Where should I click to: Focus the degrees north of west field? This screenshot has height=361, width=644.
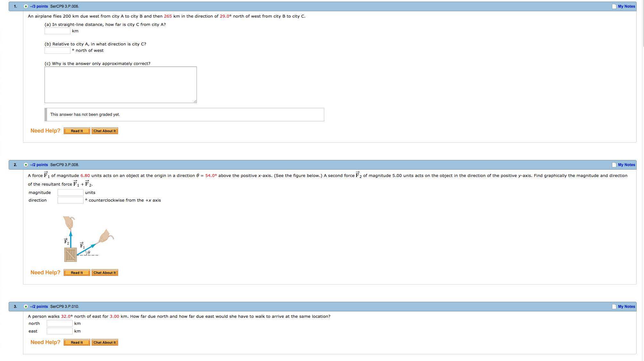click(x=57, y=51)
